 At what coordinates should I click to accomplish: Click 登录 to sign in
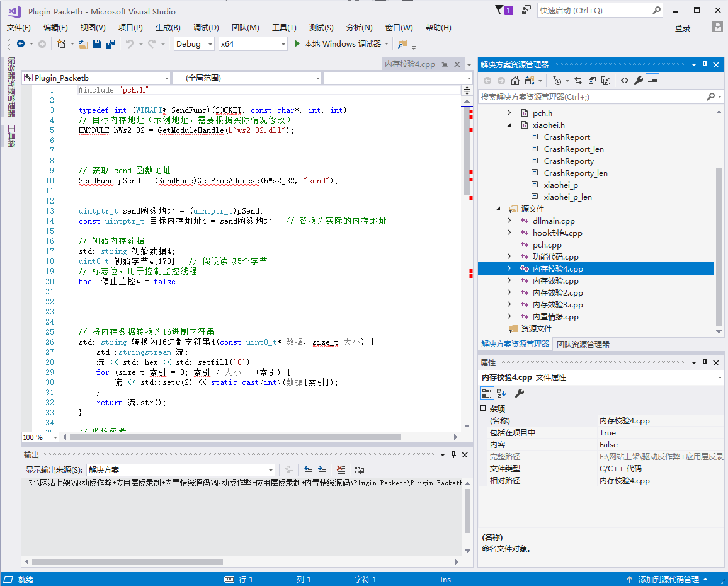(x=683, y=28)
